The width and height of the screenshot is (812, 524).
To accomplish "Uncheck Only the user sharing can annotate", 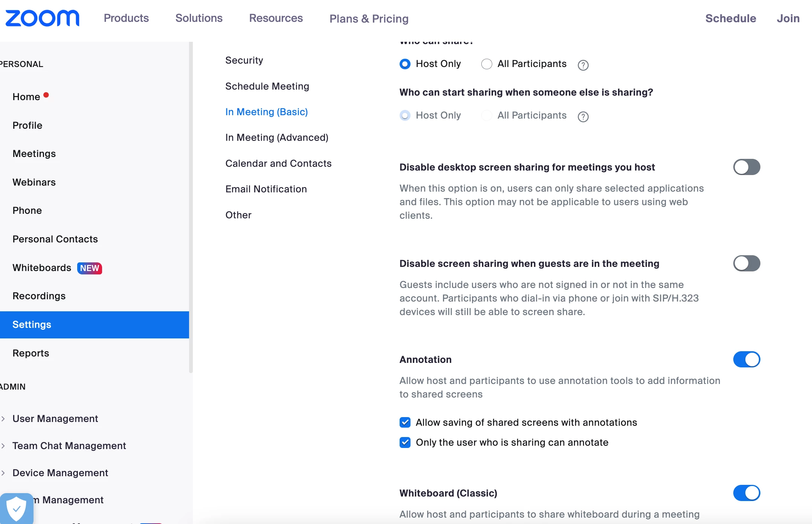I will [405, 442].
